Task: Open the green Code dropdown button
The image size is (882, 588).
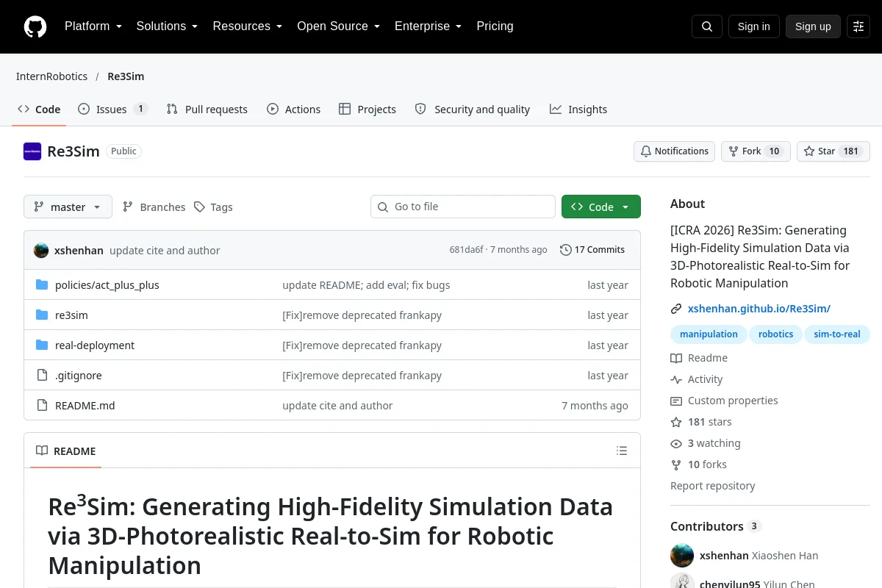Action: (x=601, y=207)
